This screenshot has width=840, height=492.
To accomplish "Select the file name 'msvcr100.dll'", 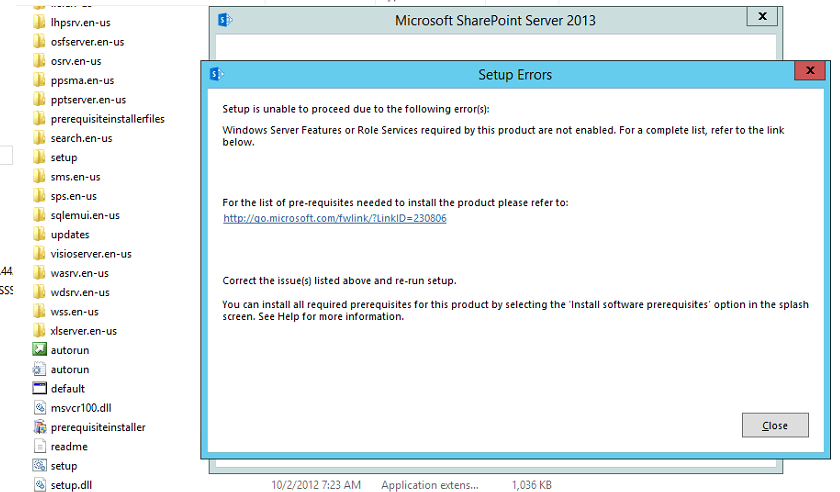I will [x=81, y=408].
